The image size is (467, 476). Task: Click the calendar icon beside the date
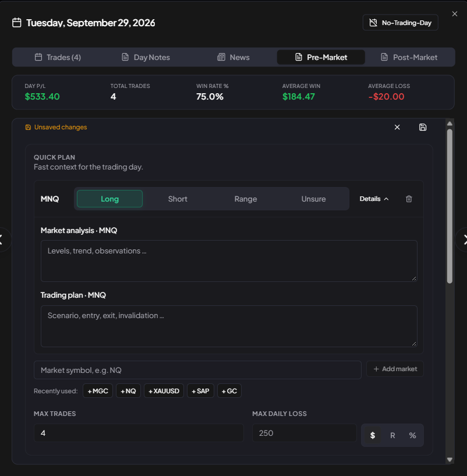click(17, 23)
